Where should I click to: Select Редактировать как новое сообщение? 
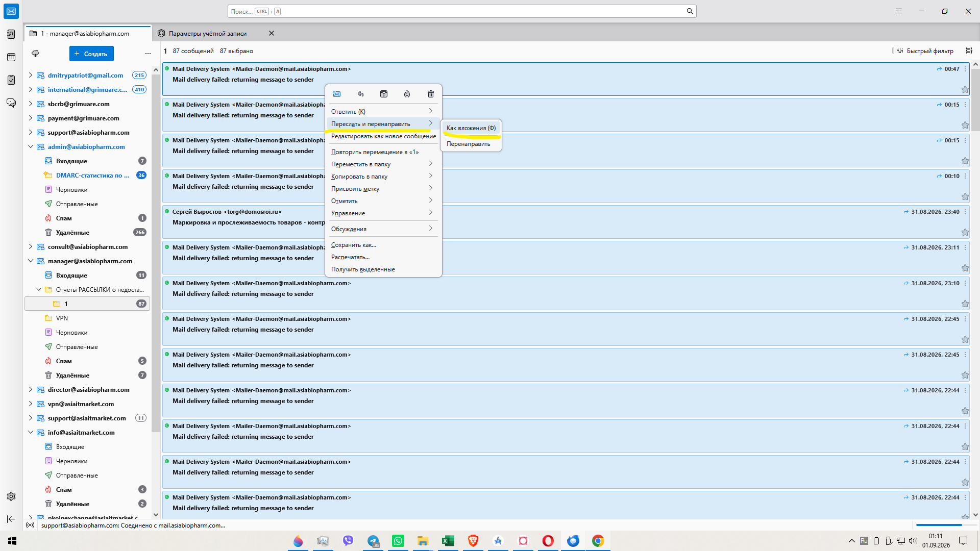[x=383, y=136]
